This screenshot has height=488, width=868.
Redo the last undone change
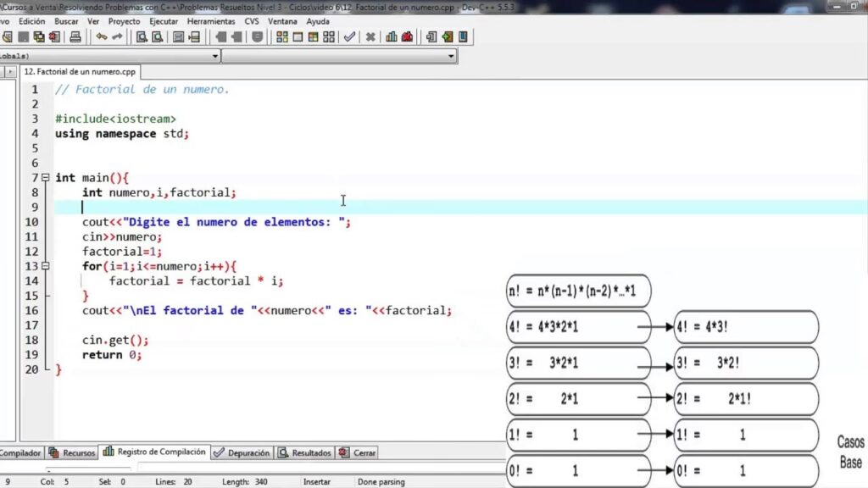(118, 36)
